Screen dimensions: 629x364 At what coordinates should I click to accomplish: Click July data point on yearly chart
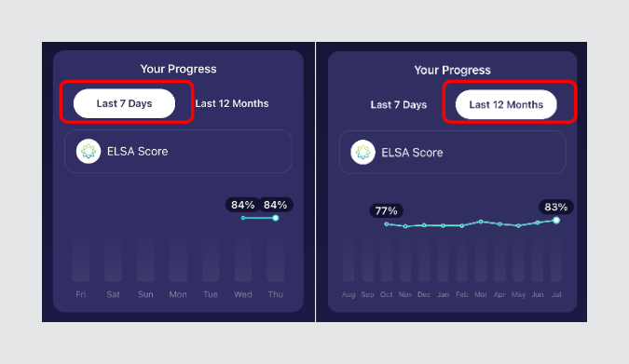point(556,220)
